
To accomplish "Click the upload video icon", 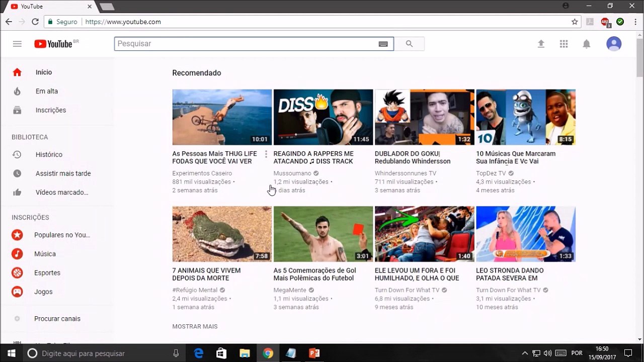I will [541, 44].
